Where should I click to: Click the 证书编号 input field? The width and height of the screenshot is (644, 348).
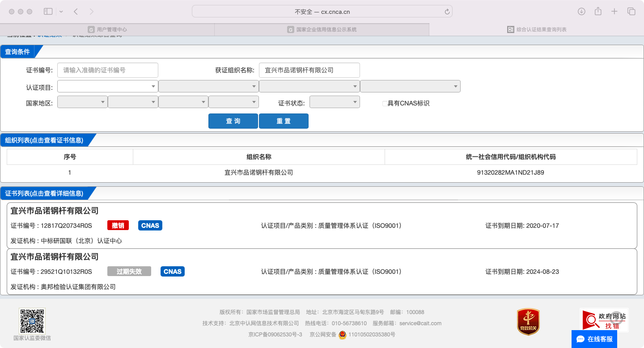coord(108,70)
